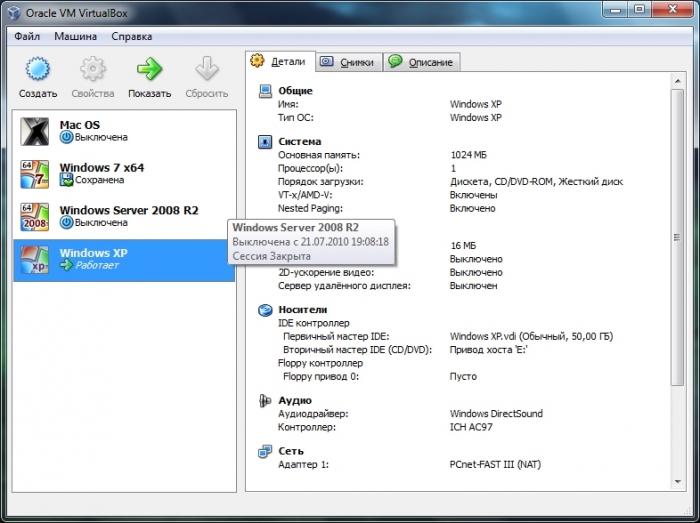700x523 pixels.
Task: Click the Windows Server 2008 R2 icon
Action: 35,217
